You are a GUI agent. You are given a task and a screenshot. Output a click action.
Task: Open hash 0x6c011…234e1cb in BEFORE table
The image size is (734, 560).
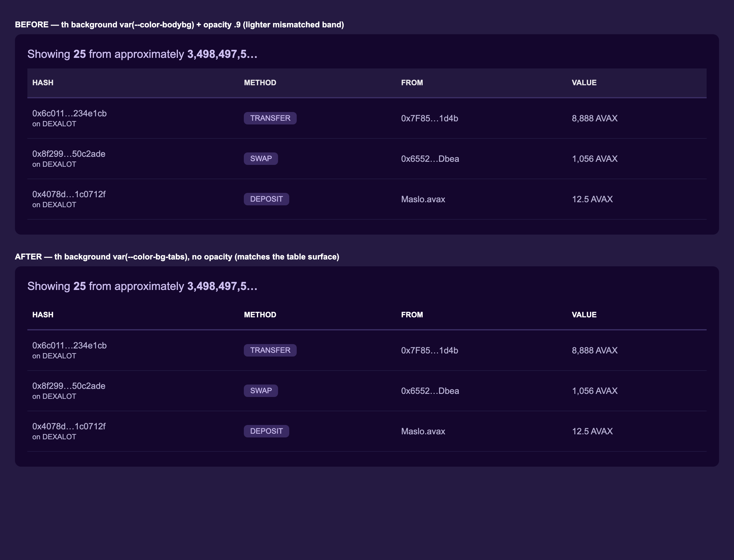click(69, 113)
